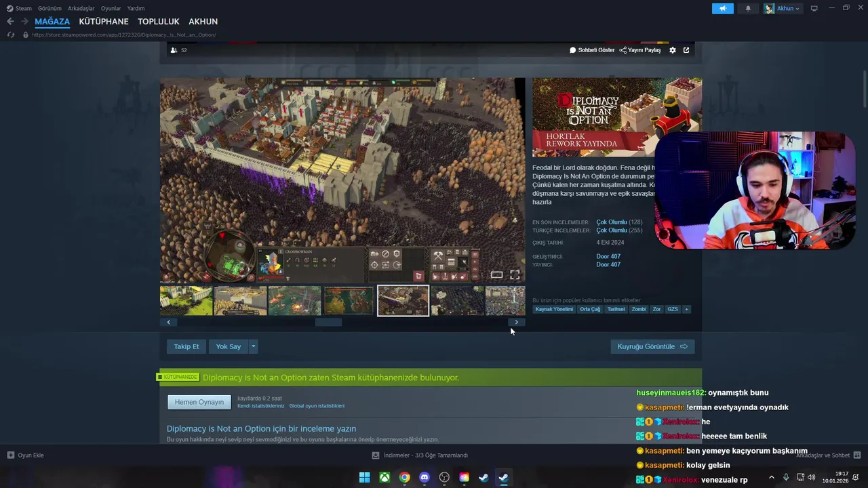Show hidden system tray icons

point(771,477)
